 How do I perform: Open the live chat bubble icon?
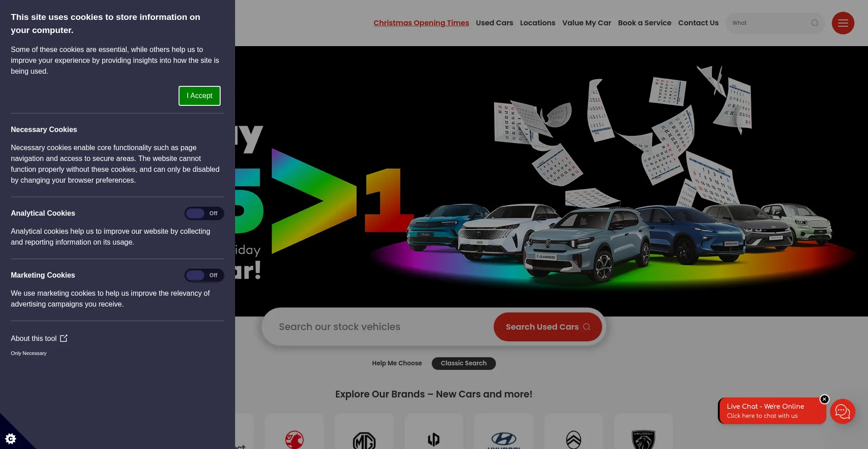click(842, 411)
